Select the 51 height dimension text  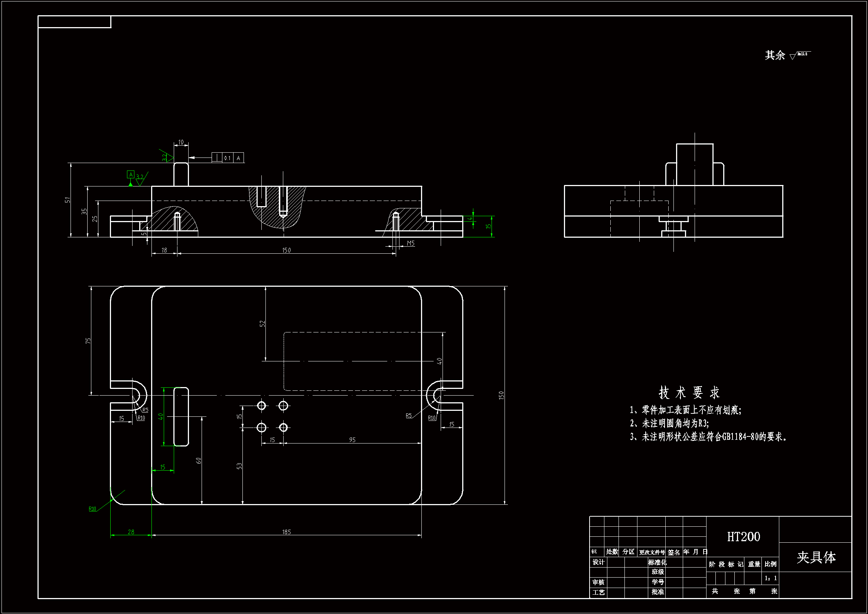(x=67, y=200)
